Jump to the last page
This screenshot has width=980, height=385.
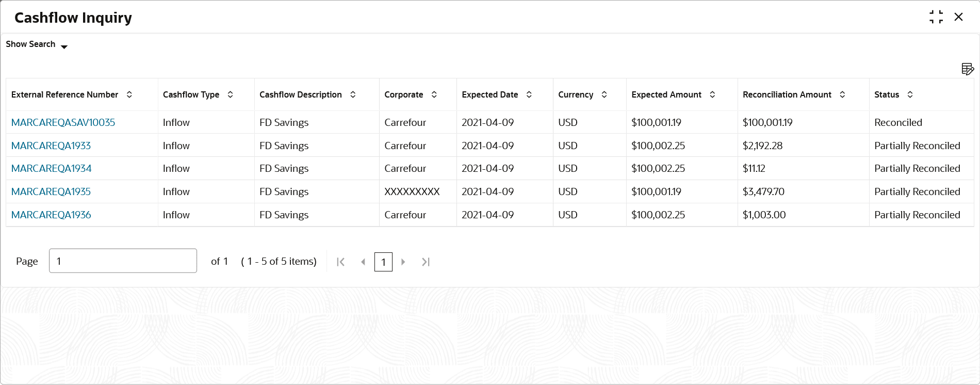[426, 262]
